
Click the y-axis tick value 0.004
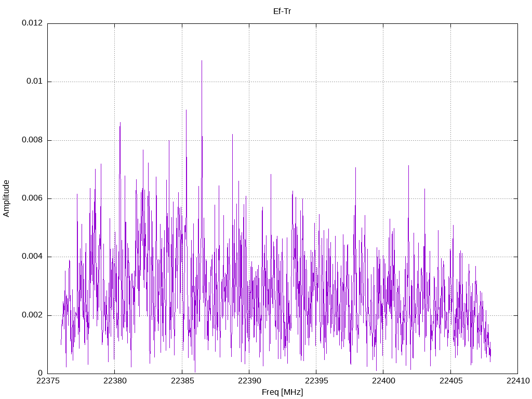32,257
